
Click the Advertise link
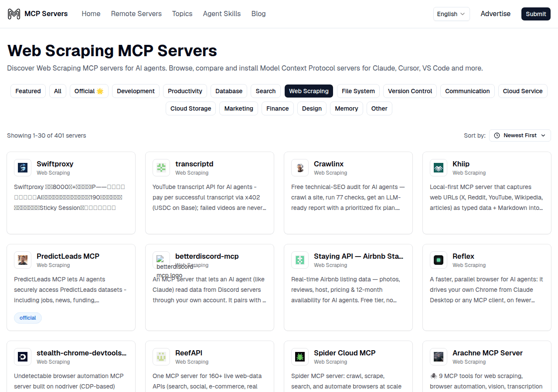(495, 14)
